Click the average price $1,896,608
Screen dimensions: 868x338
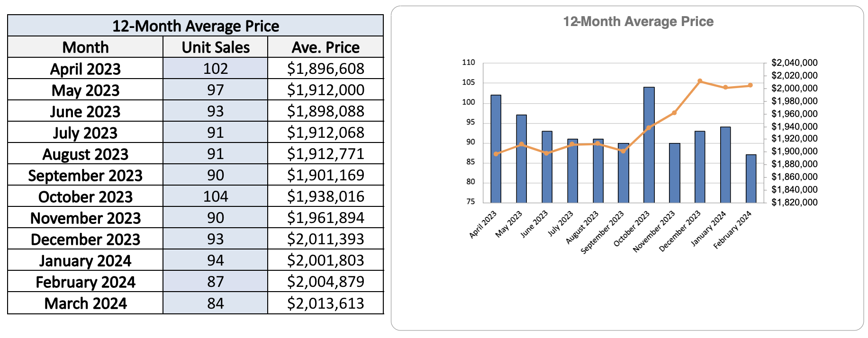tap(325, 69)
